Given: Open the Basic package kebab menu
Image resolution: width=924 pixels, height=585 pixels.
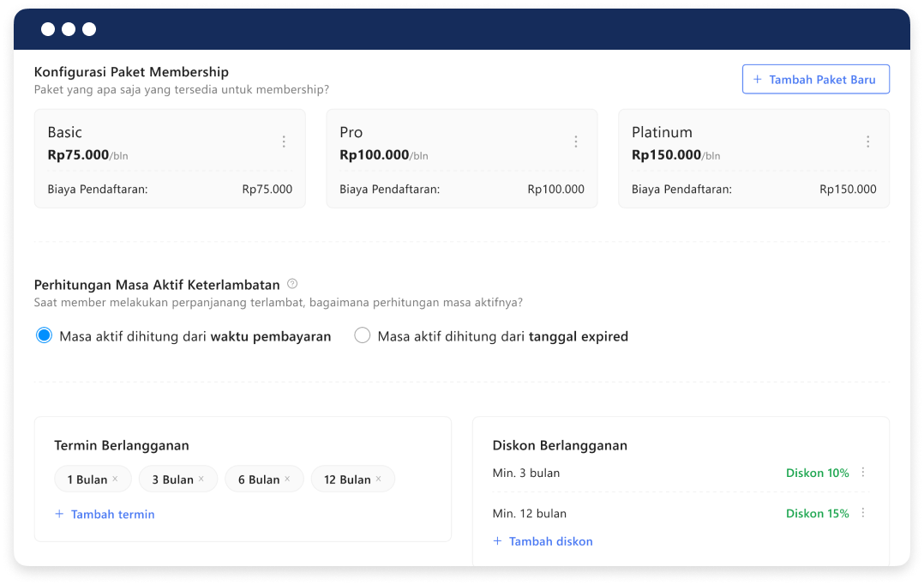Looking at the screenshot, I should pos(284,142).
